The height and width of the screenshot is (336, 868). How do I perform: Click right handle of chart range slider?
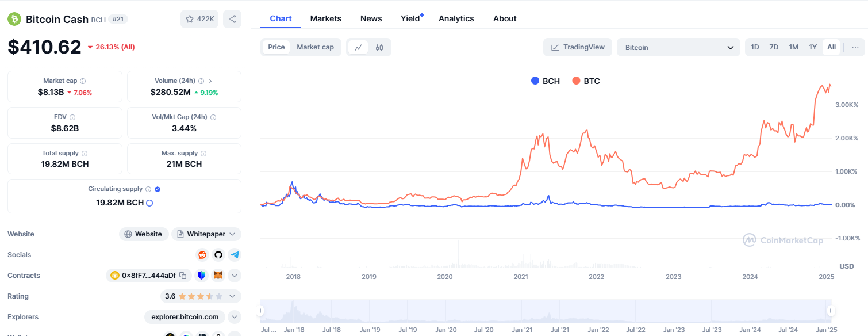click(831, 311)
